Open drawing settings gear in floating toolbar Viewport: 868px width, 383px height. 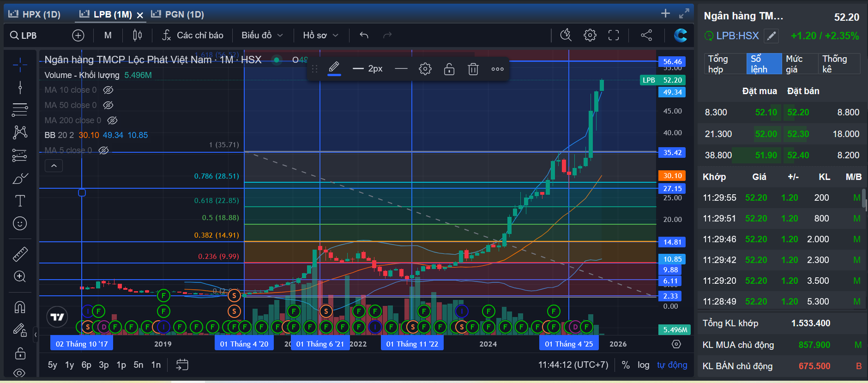pos(425,69)
